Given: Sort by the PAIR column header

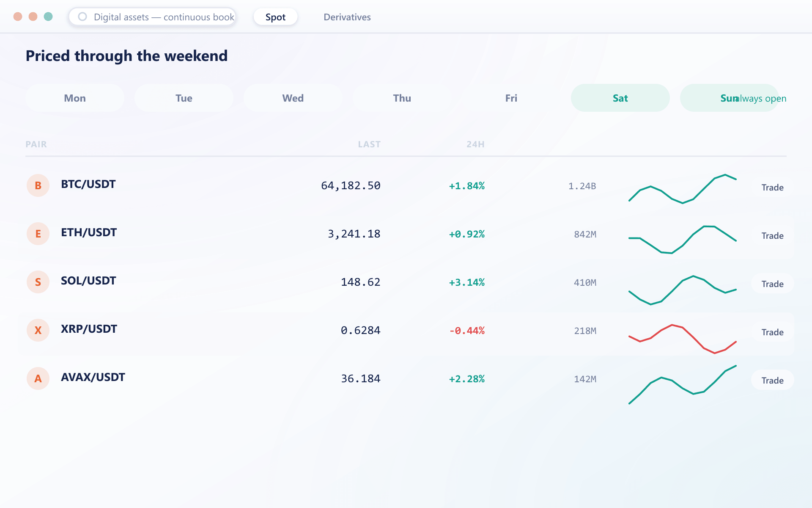Looking at the screenshot, I should coord(36,144).
